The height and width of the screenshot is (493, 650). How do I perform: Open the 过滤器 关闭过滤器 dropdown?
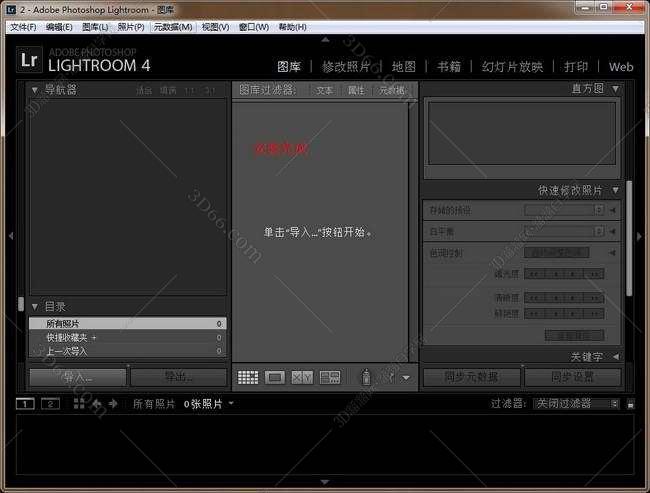[576, 403]
